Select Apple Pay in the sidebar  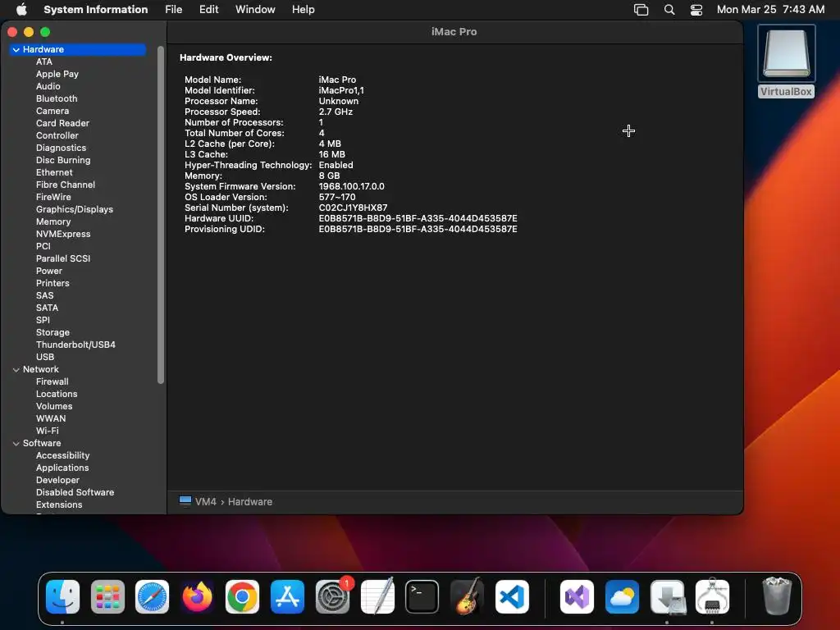point(57,74)
